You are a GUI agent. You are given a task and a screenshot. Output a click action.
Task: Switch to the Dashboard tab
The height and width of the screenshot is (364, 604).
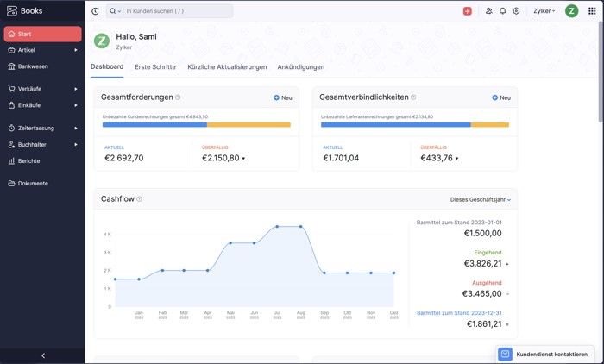pos(107,66)
